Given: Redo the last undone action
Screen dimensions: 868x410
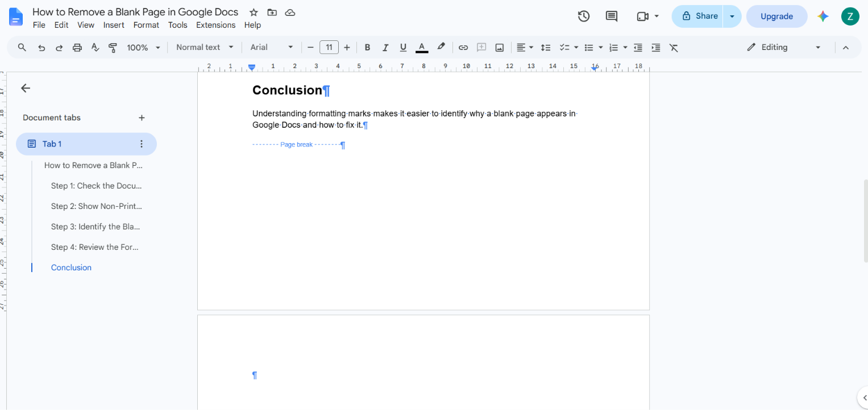Looking at the screenshot, I should click(59, 48).
